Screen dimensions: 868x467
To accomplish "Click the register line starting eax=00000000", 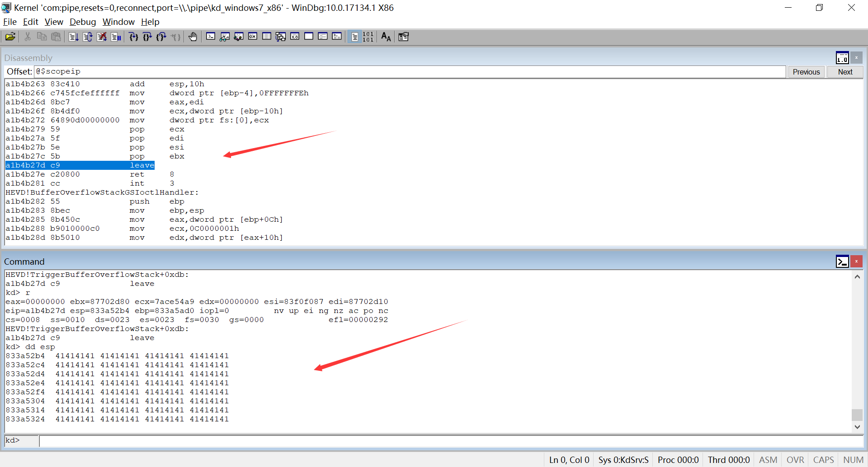I will (x=197, y=302).
